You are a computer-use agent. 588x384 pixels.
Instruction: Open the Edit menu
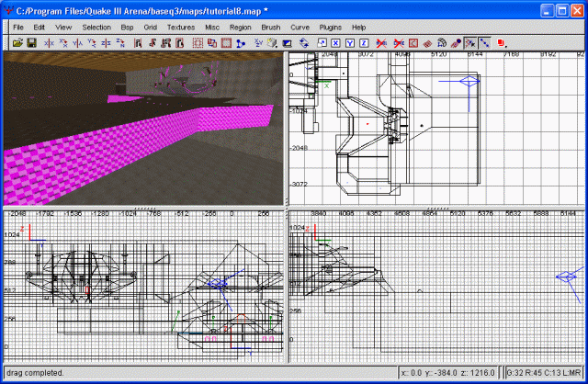(39, 28)
